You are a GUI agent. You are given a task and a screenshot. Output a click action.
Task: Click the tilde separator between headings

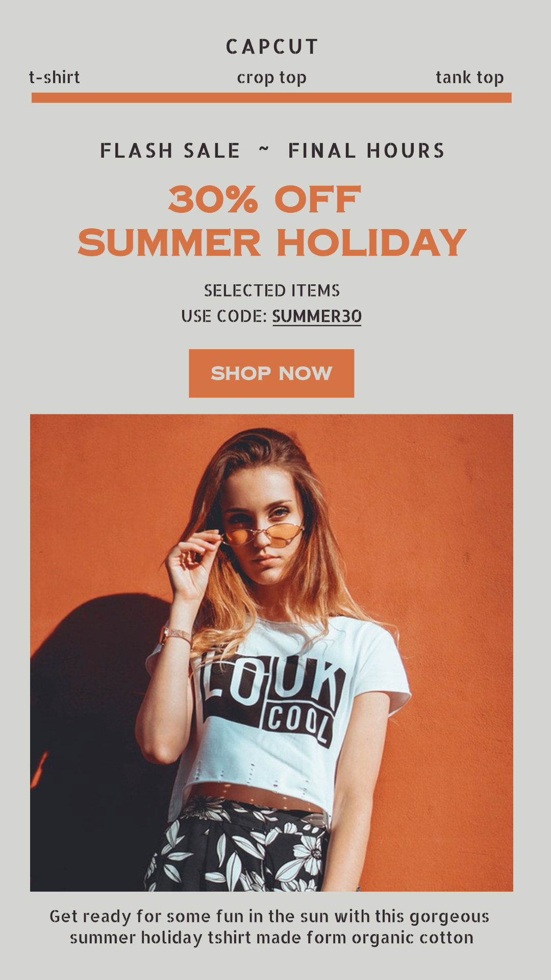tap(264, 149)
